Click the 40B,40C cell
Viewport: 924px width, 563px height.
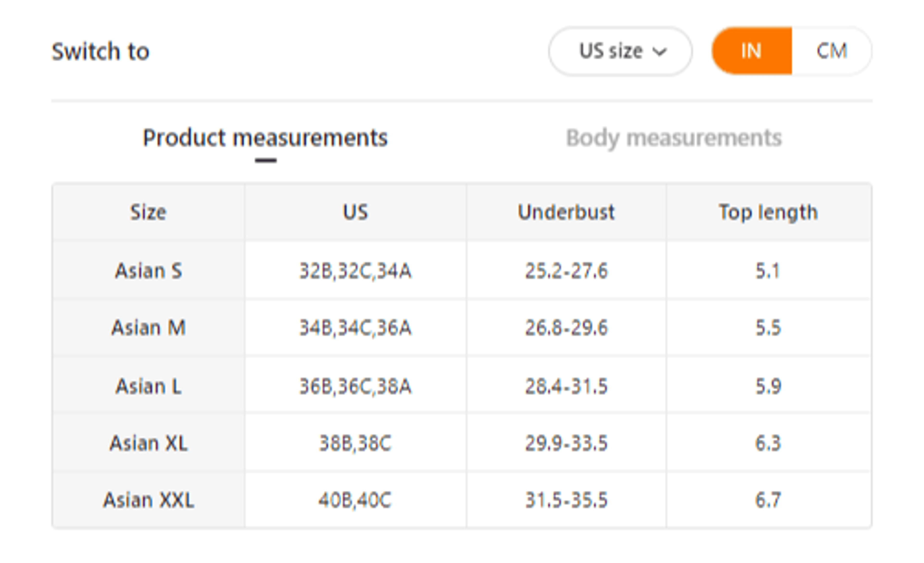point(355,500)
